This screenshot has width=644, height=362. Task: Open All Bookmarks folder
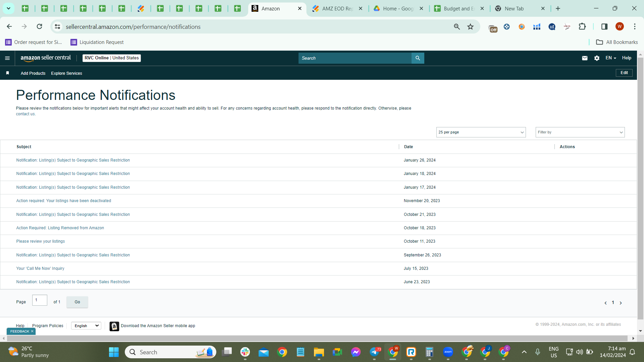click(x=617, y=42)
